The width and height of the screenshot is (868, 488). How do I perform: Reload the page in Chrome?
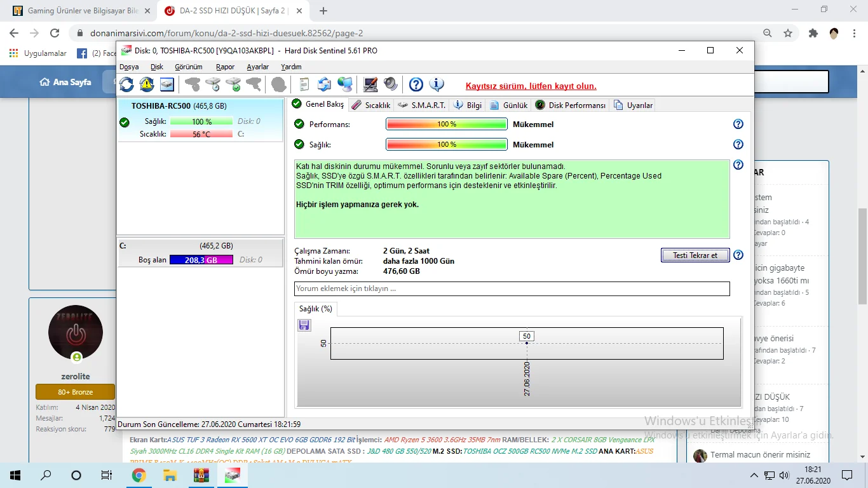55,33
